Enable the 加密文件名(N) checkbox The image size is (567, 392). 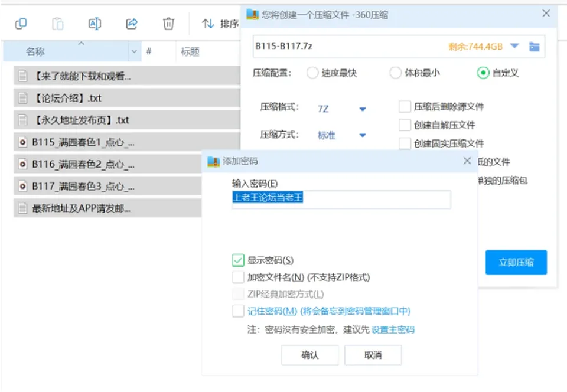pyautogui.click(x=238, y=277)
